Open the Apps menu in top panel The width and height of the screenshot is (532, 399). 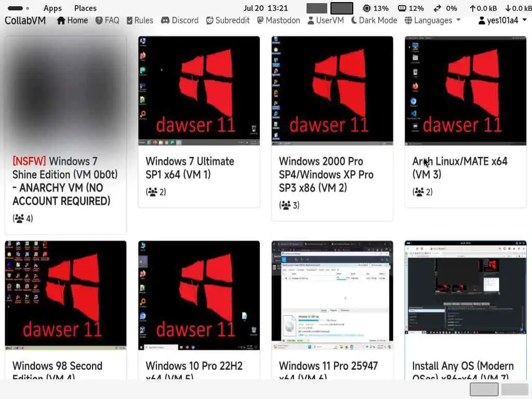52,8
